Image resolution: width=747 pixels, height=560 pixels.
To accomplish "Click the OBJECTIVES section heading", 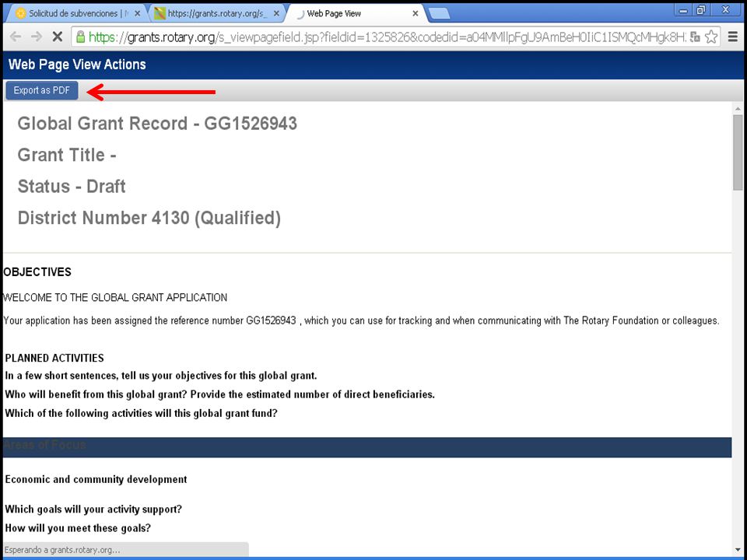I will coord(37,272).
